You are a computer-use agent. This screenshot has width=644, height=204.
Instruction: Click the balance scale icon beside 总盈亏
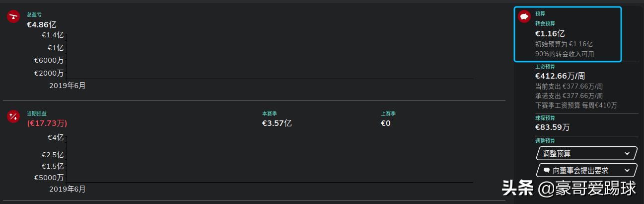click(13, 16)
